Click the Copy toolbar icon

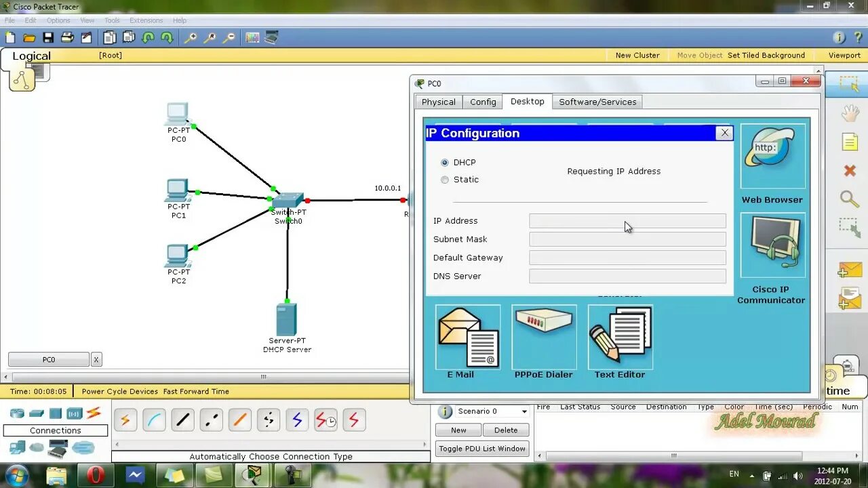(110, 38)
